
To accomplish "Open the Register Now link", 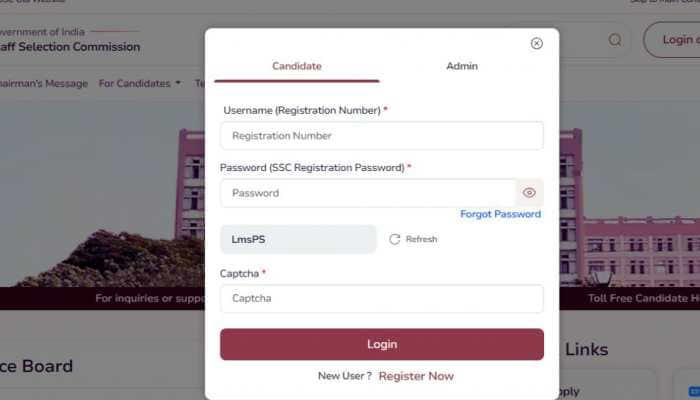I will [416, 376].
